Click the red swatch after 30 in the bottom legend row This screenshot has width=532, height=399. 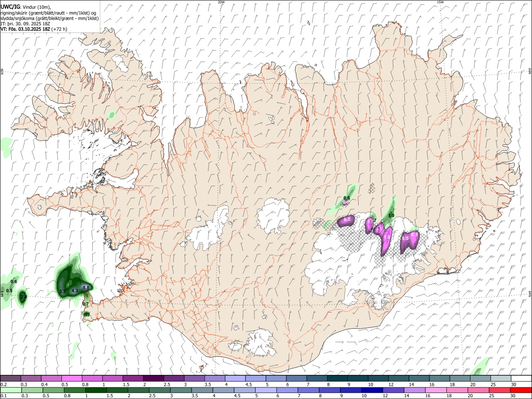[x=521, y=390]
